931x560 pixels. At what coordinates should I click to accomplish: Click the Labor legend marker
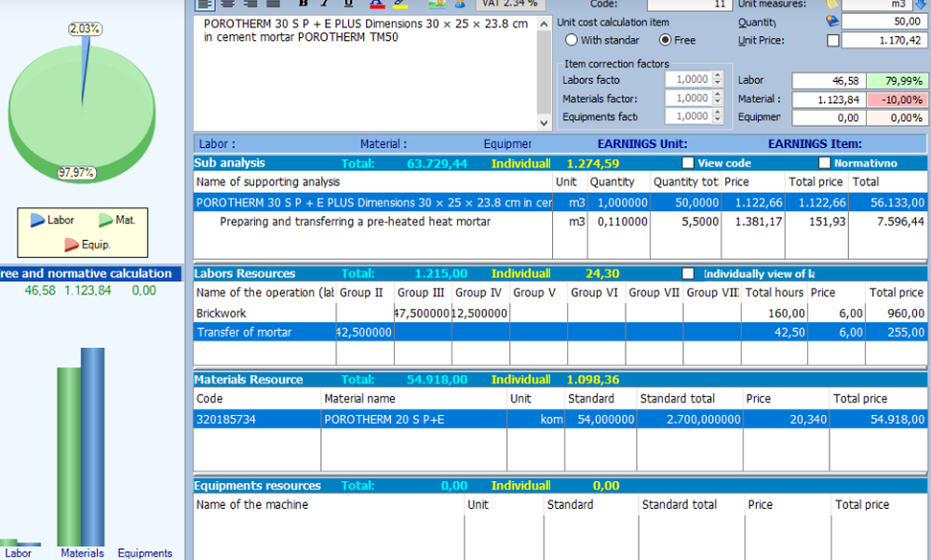pos(37,220)
